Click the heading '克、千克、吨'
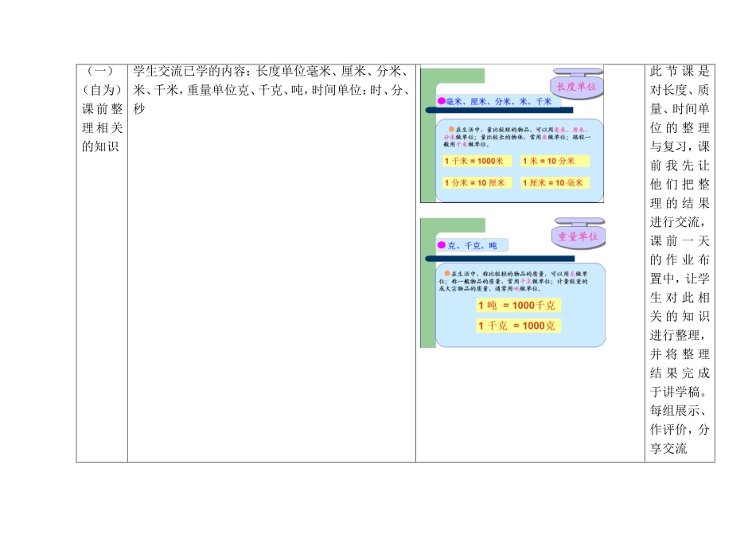756x535 pixels. [x=472, y=245]
